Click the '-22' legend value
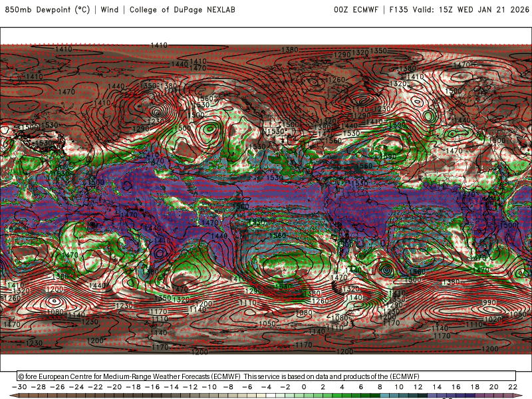The height and width of the screenshot is (399, 532). 95,387
